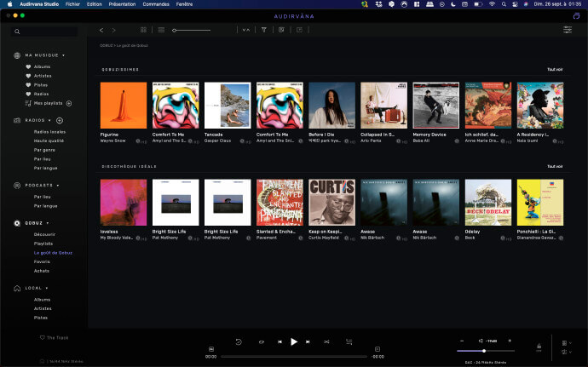Click the play button
This screenshot has width=588, height=367.
[294, 341]
